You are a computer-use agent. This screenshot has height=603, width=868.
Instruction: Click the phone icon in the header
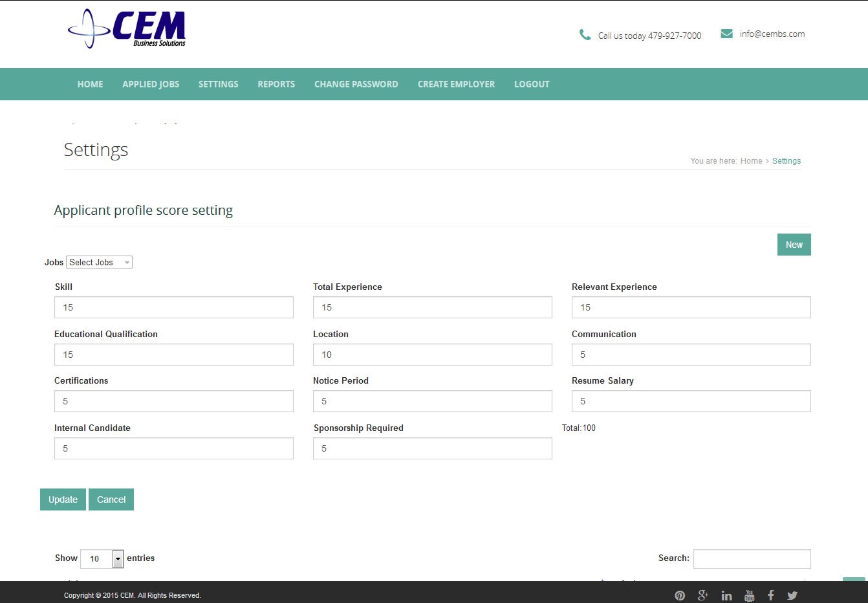click(585, 35)
